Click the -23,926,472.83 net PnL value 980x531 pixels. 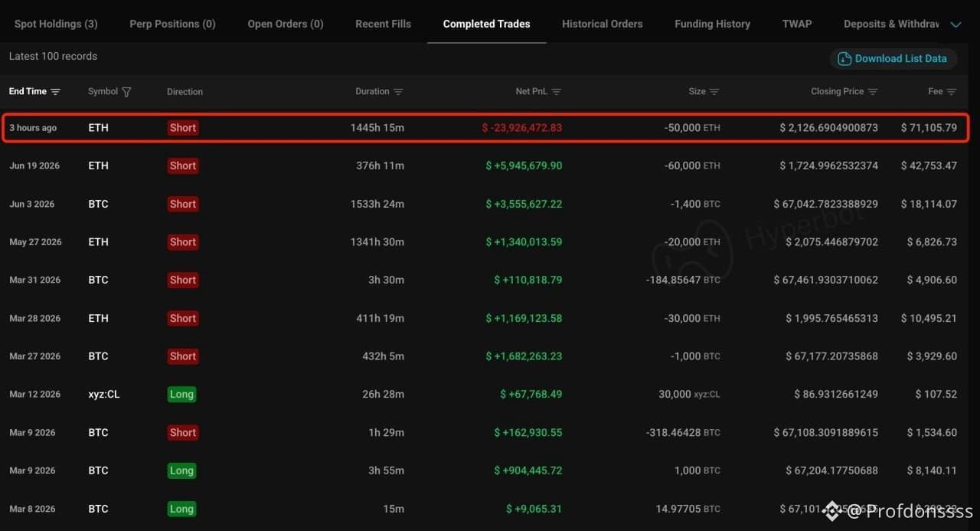click(x=522, y=128)
